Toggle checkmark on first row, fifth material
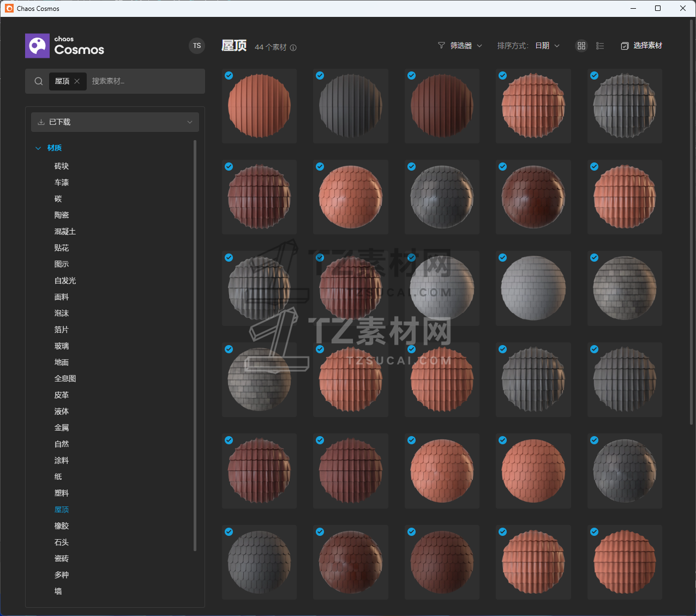This screenshot has height=616, width=696. pyautogui.click(x=595, y=76)
